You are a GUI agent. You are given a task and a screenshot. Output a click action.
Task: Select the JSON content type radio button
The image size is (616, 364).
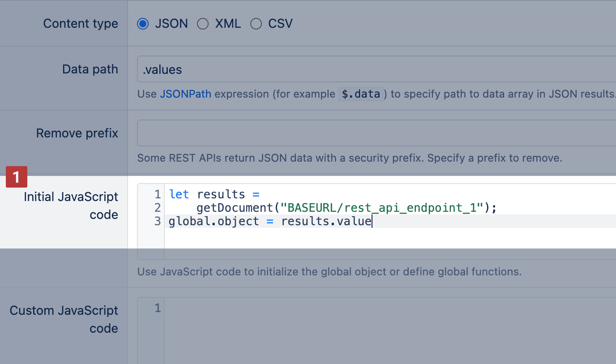(143, 24)
